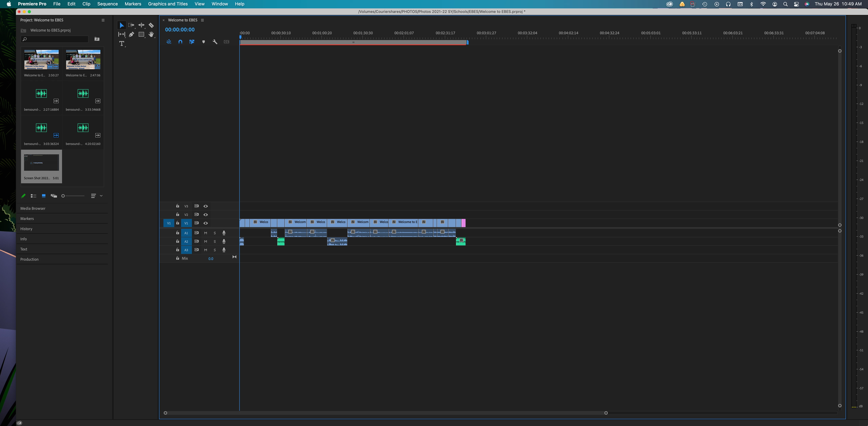Switch project panel to list view
Image resolution: width=868 pixels, height=426 pixels.
pyautogui.click(x=33, y=196)
